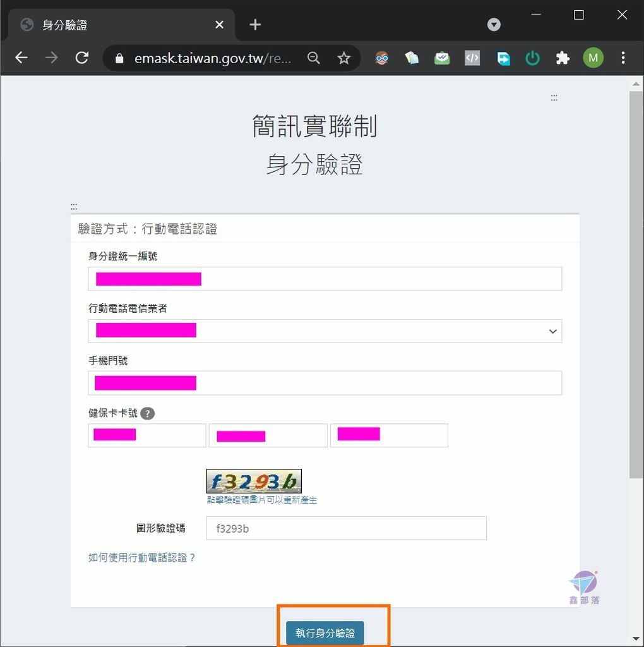Bookmark this page with the star icon

tap(344, 58)
